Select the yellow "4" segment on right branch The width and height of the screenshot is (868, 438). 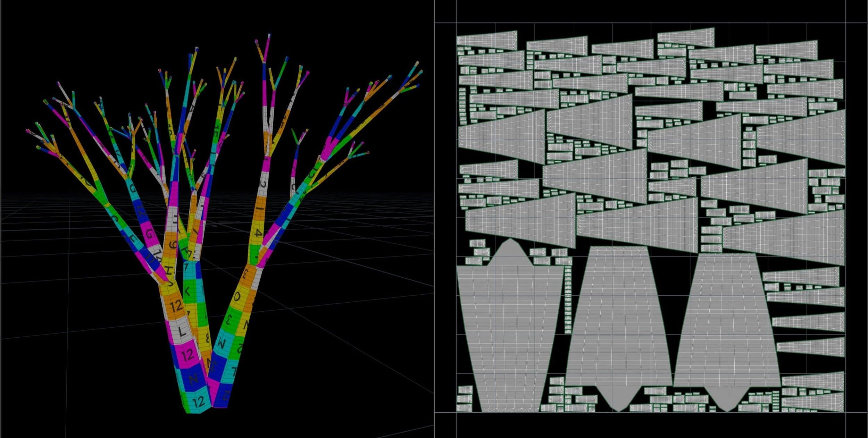point(258,233)
